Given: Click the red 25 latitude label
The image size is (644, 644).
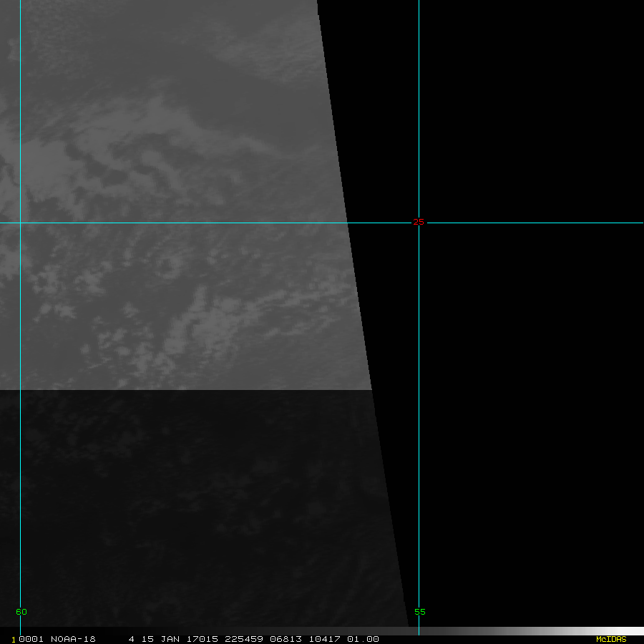Looking at the screenshot, I should pyautogui.click(x=419, y=222).
